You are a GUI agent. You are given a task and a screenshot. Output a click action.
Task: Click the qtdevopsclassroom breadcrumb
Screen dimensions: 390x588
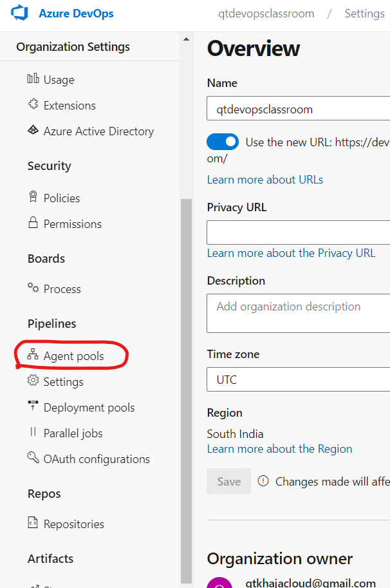click(x=266, y=14)
